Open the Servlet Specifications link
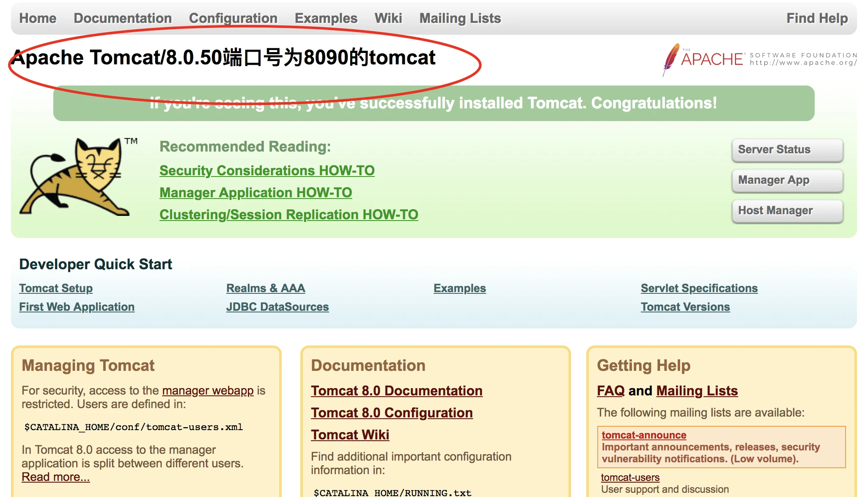 (x=699, y=288)
